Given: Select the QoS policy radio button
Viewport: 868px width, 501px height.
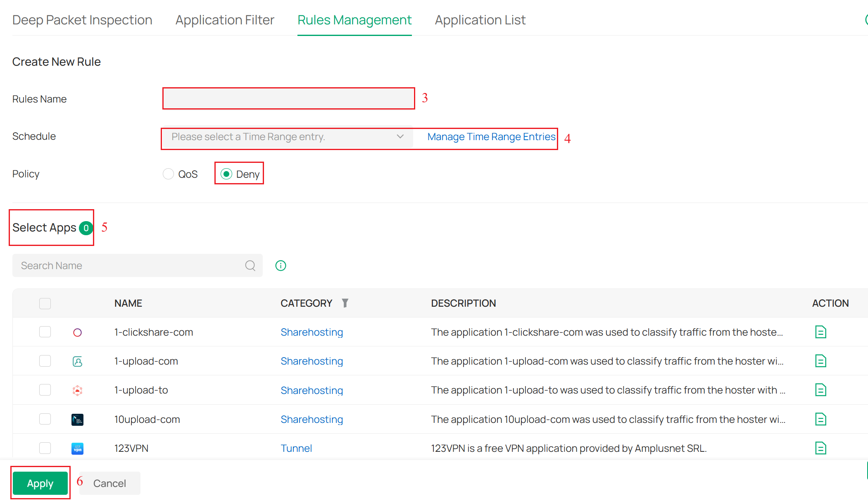Looking at the screenshot, I should (x=168, y=174).
